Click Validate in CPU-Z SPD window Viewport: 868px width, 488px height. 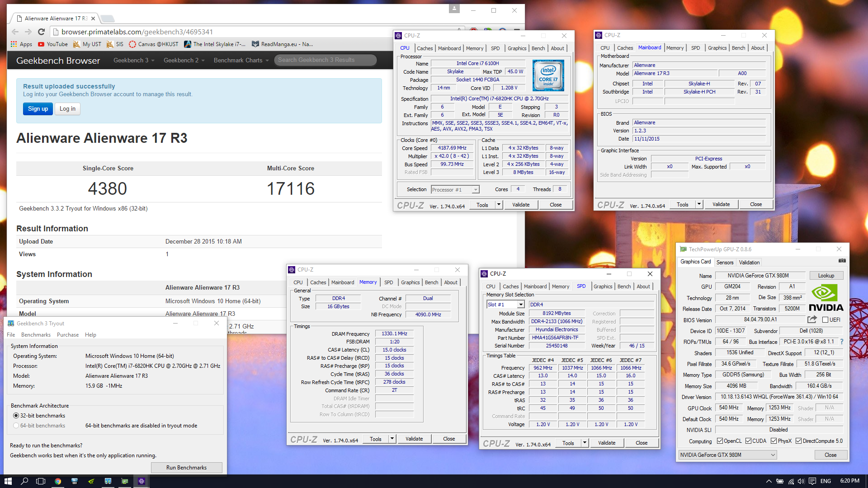tap(607, 443)
